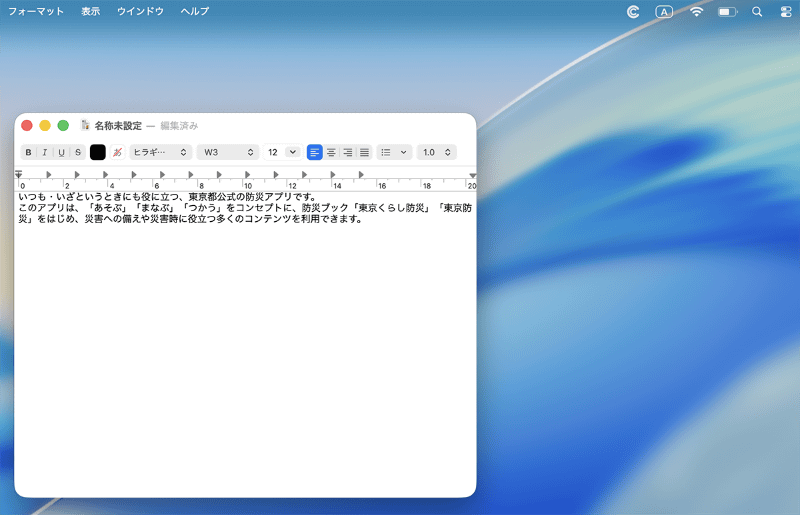Click text 東京都公式の防災アプリです
Image resolution: width=800 pixels, height=515 pixels.
pyautogui.click(x=249, y=197)
